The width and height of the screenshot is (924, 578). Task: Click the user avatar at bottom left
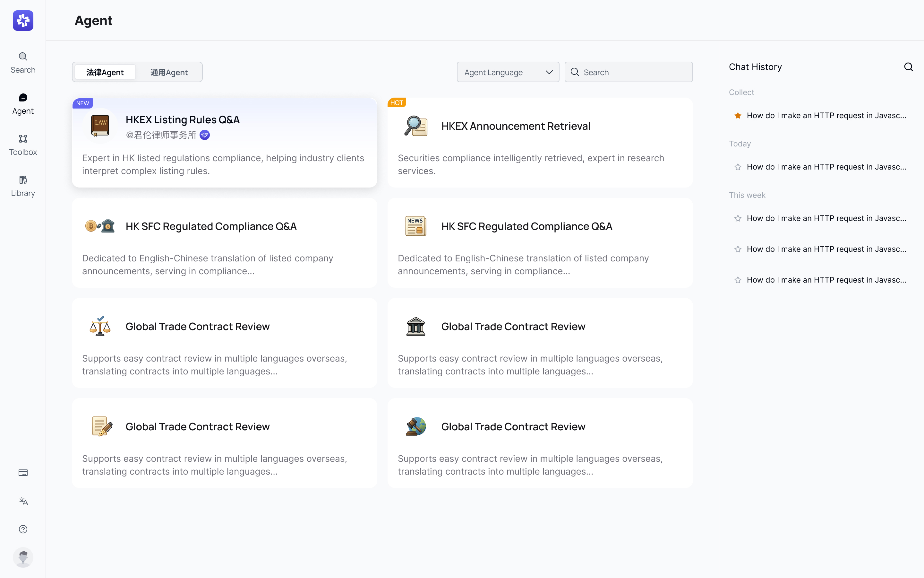pyautogui.click(x=23, y=557)
